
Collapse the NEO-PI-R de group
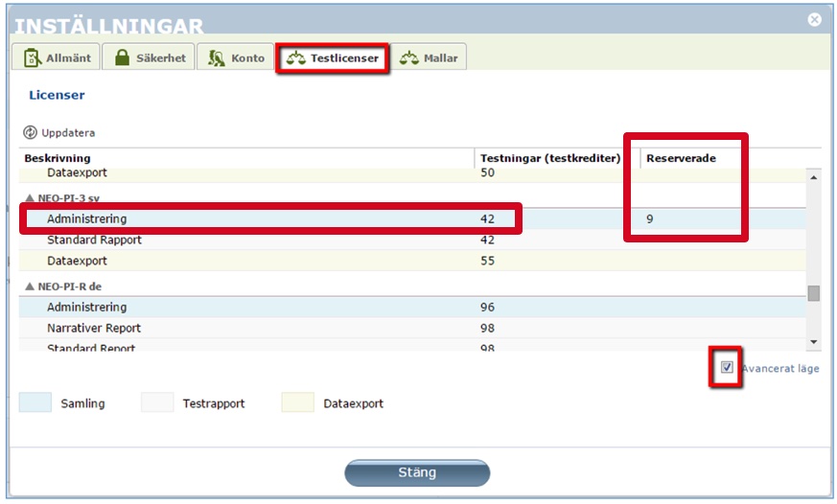(x=29, y=286)
